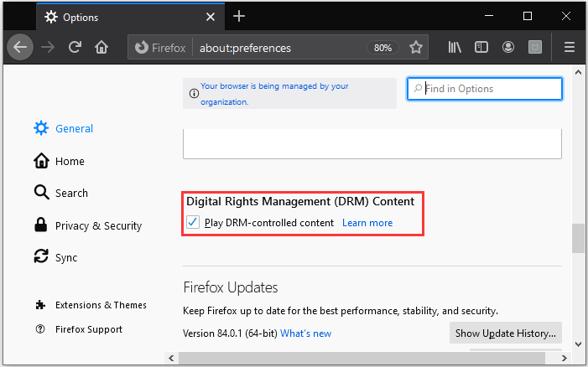
Task: Click the vertical scrollbar thumb
Action: tap(578, 238)
